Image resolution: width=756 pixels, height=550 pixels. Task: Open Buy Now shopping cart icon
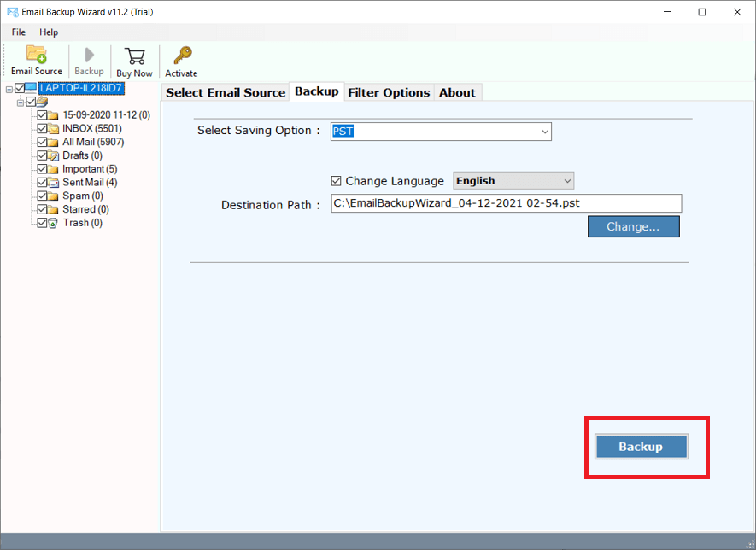point(133,56)
